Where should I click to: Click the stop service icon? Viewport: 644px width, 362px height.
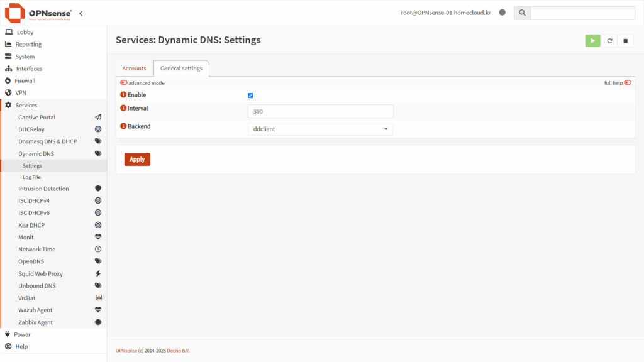625,41
